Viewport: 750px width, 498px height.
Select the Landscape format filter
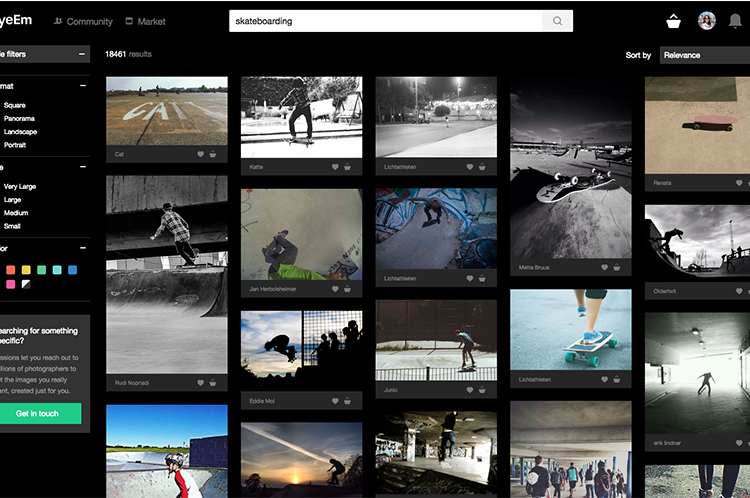[x=20, y=131]
